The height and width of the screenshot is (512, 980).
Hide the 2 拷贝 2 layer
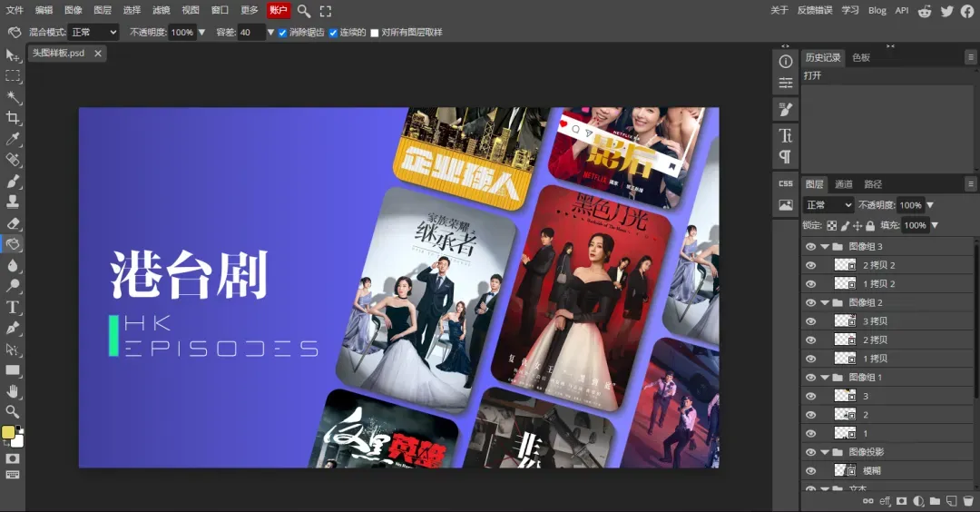tap(810, 265)
